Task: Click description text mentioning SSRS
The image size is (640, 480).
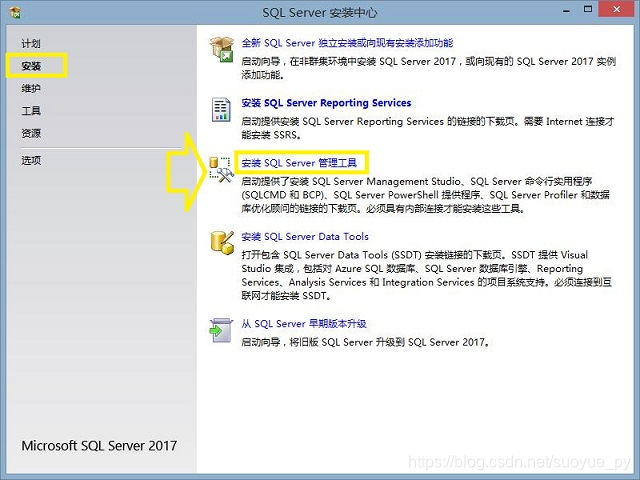Action: [427, 128]
